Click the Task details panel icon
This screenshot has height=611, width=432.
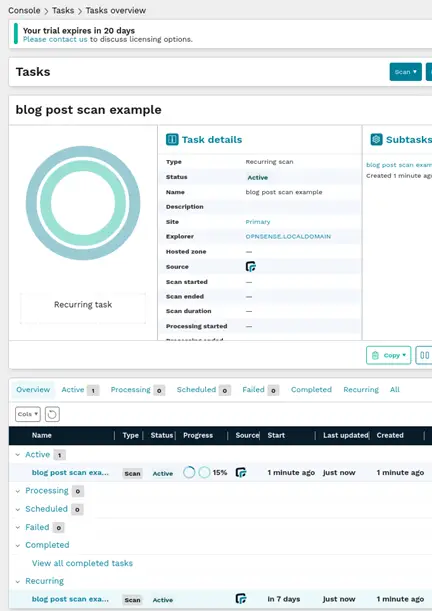172,140
